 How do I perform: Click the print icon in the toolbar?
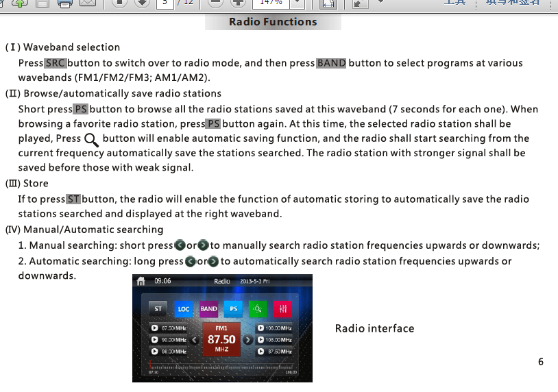pyautogui.click(x=65, y=3)
